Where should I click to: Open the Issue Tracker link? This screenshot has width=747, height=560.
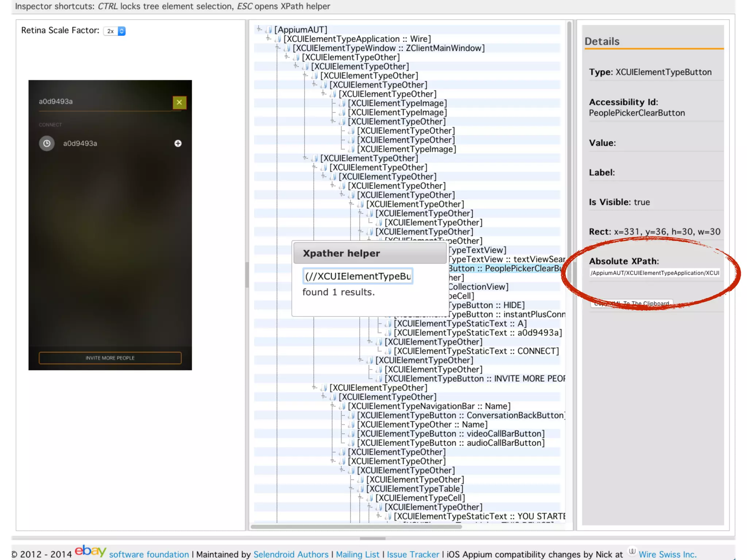pos(413,554)
